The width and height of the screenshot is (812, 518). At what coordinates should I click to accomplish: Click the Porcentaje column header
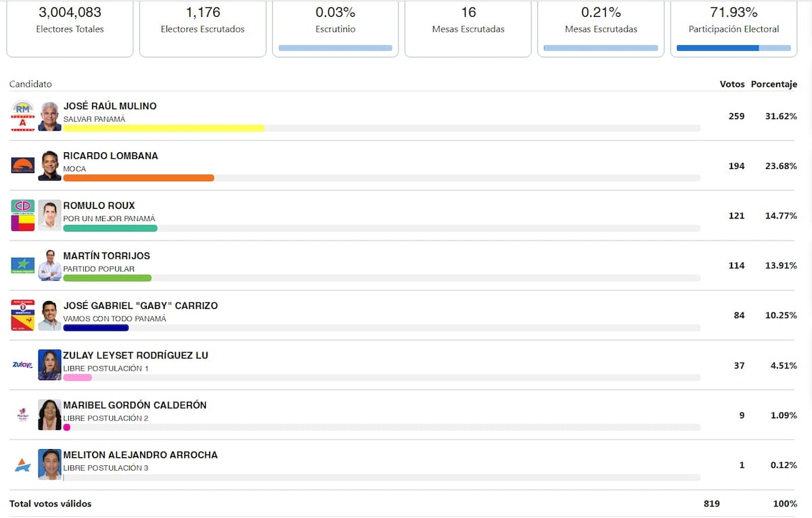pos(773,85)
